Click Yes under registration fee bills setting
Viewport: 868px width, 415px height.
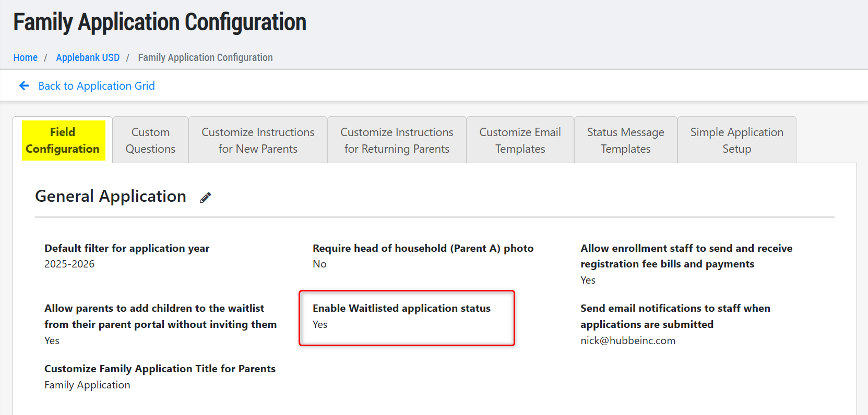[x=588, y=280]
